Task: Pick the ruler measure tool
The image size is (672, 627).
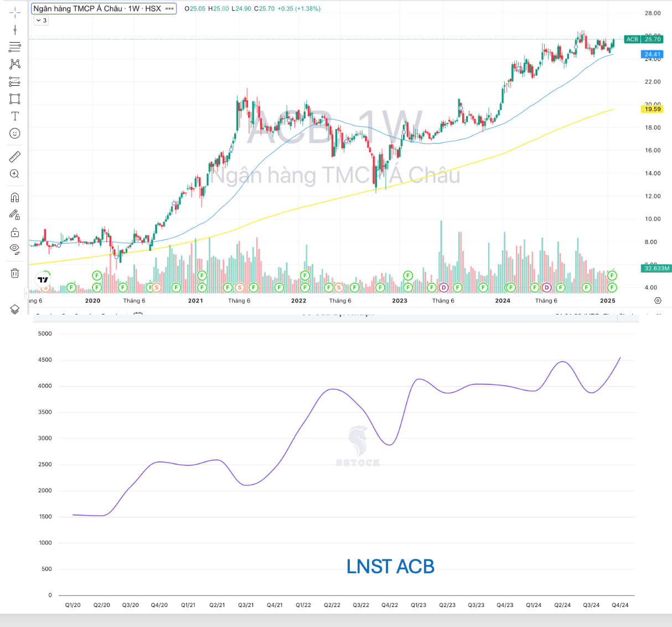Action: pos(15,157)
